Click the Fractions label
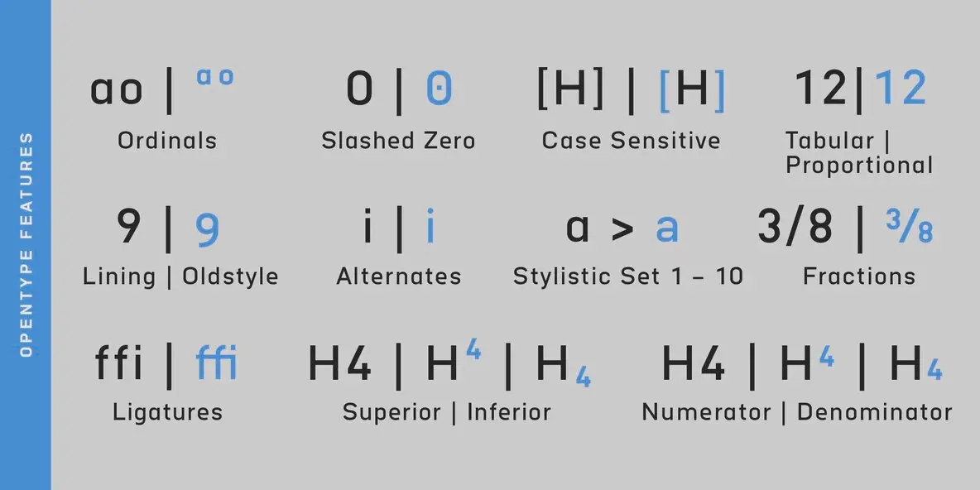Screen dimensions: 980x490 pos(859,276)
